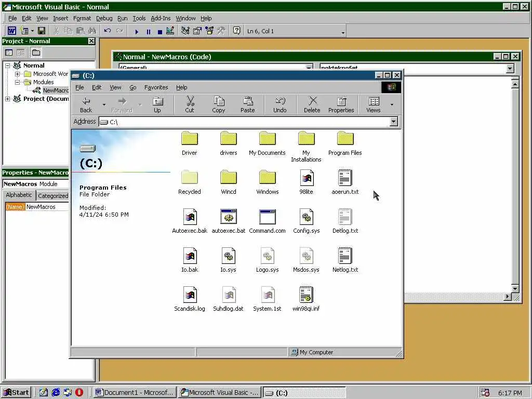Viewport: 532px width, 399px height.
Task: Expand the Microsoft Word Objects folder node
Action: [x=17, y=74]
